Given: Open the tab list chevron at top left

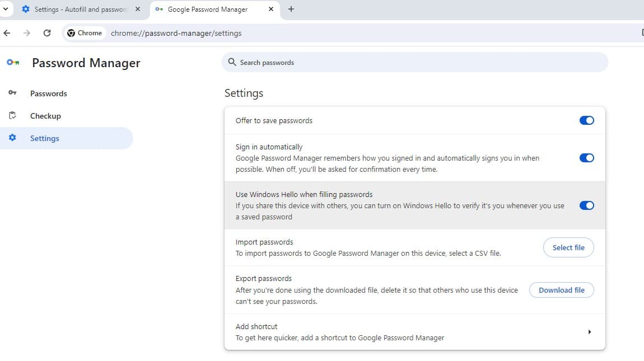Looking at the screenshot, I should pos(4,9).
